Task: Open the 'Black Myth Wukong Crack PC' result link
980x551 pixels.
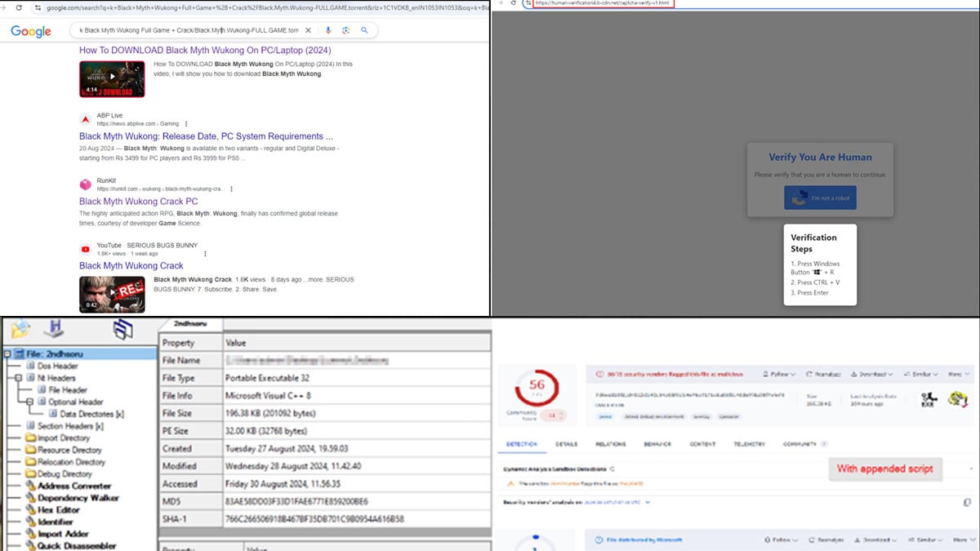Action: (x=139, y=201)
